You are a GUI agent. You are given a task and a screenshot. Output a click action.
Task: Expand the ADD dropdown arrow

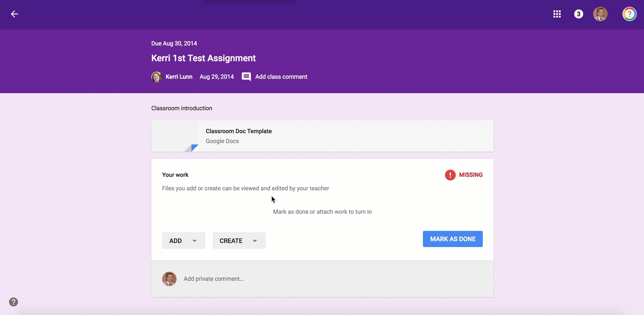(195, 241)
